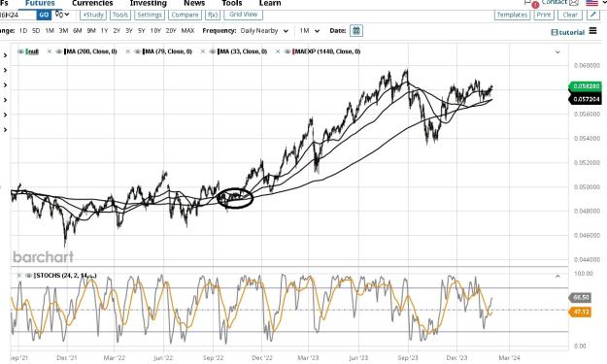
Task: Select the 5D range
Action: tap(36, 30)
